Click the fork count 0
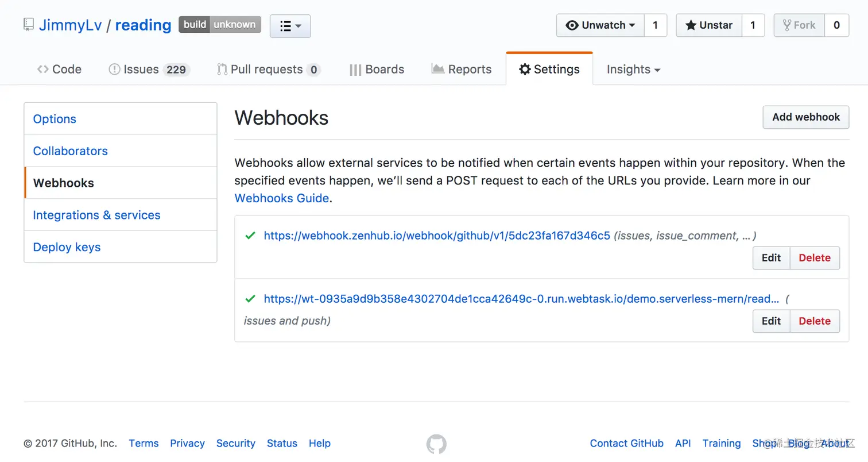This screenshot has width=868, height=462. [837, 25]
